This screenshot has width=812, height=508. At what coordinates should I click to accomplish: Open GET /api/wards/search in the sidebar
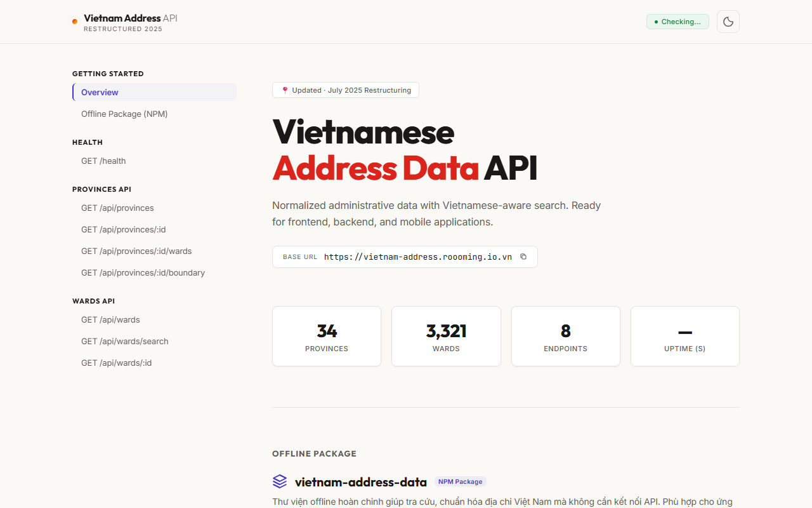pos(154,341)
